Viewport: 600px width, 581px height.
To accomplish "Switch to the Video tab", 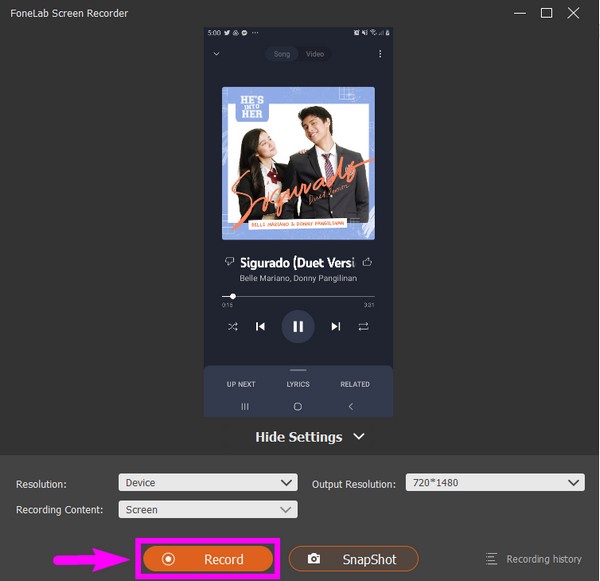I will tap(315, 54).
